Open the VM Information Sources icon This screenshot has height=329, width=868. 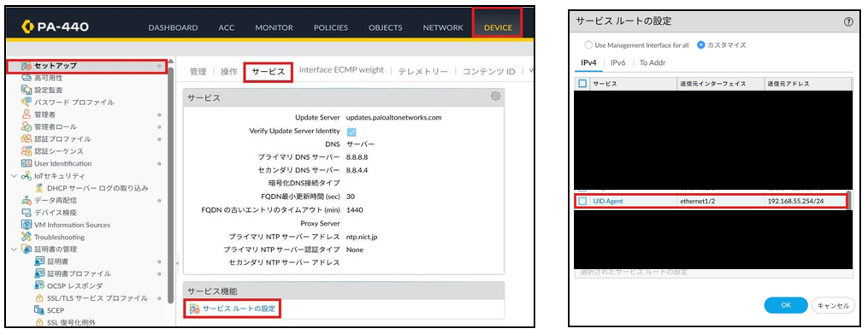26,225
